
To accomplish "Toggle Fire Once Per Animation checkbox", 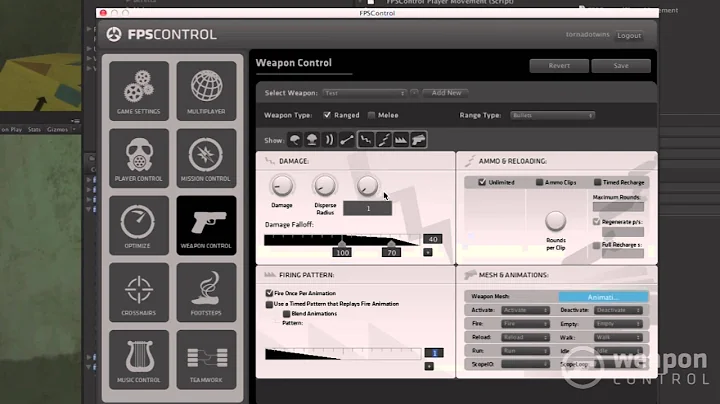I will tap(269, 293).
